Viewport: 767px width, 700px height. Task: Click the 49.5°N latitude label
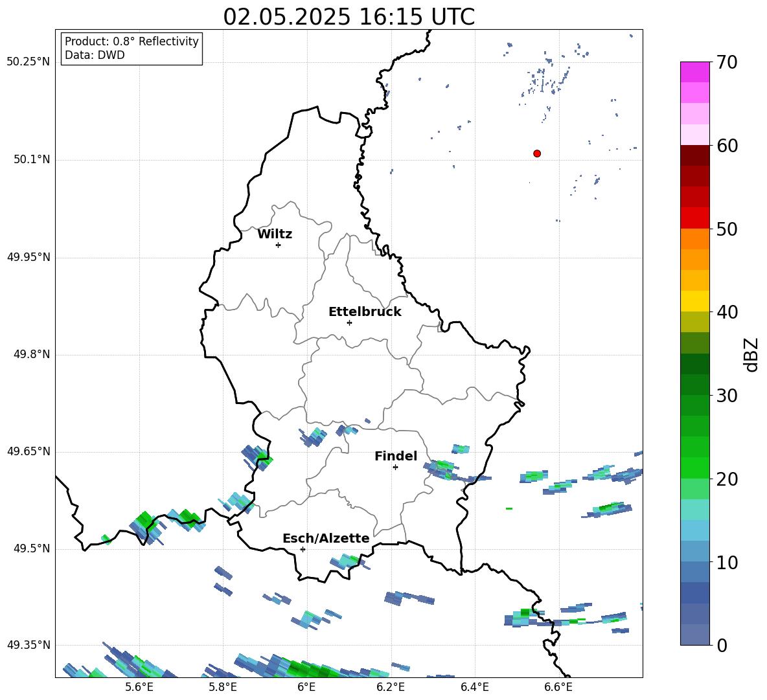[x=32, y=549]
